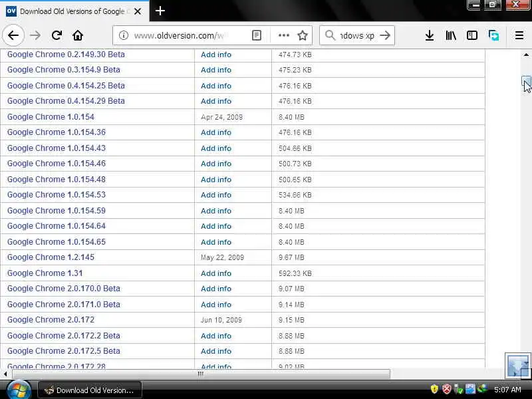Open Google Chrome 2.0.170.0 Beta link

point(63,288)
